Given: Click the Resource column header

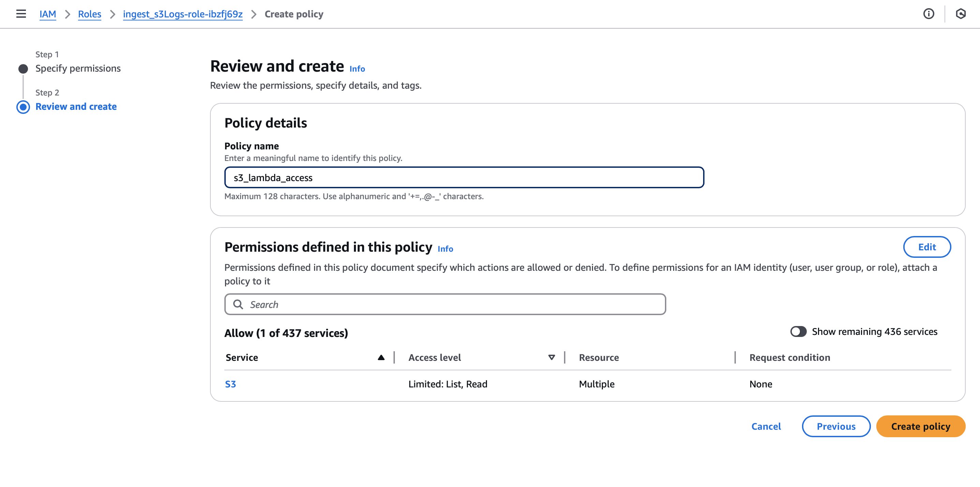Looking at the screenshot, I should (x=599, y=357).
